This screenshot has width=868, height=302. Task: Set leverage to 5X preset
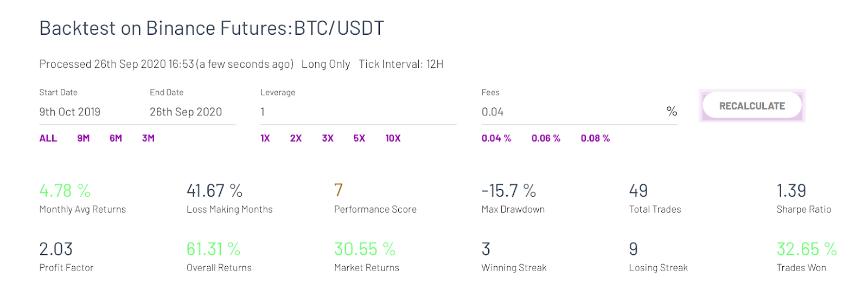[x=359, y=138]
